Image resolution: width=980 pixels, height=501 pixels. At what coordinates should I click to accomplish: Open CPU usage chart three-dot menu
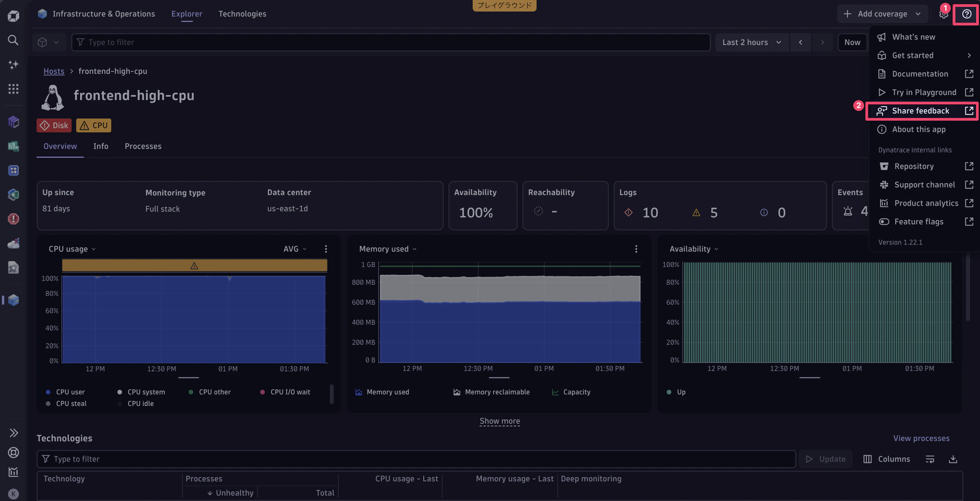coord(326,249)
